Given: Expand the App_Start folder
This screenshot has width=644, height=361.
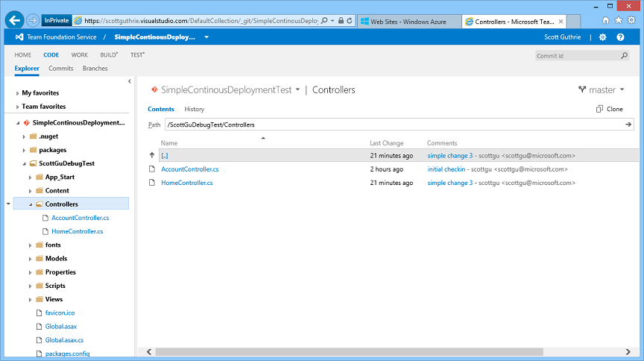Looking at the screenshot, I should (x=30, y=178).
